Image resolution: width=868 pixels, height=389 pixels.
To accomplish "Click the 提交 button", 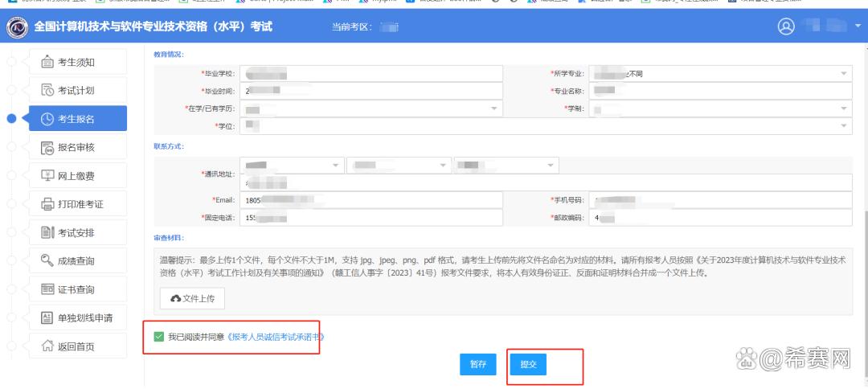I will [x=528, y=364].
